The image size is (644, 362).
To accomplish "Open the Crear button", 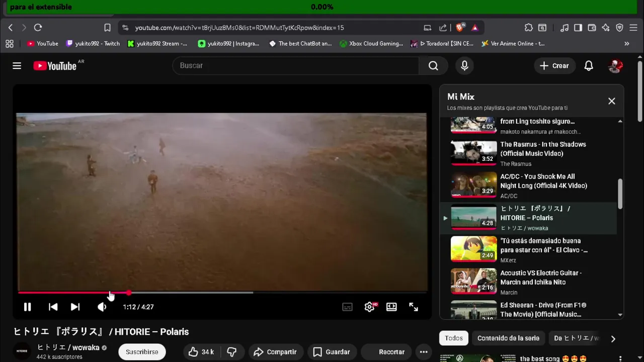I will [x=554, y=66].
